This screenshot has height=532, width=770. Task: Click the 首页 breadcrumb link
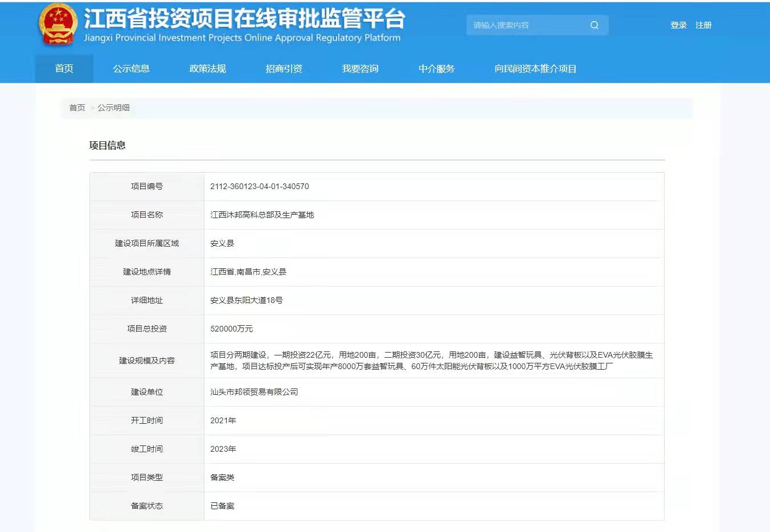[77, 108]
